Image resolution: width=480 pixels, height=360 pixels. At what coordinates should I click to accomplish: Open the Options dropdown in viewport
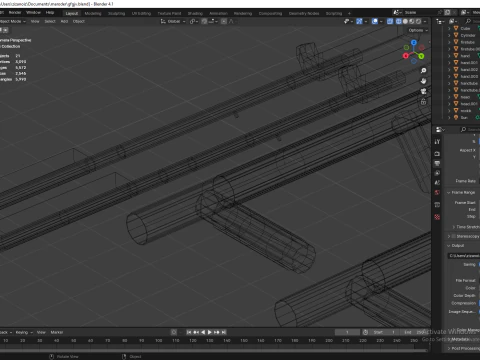[x=418, y=30]
